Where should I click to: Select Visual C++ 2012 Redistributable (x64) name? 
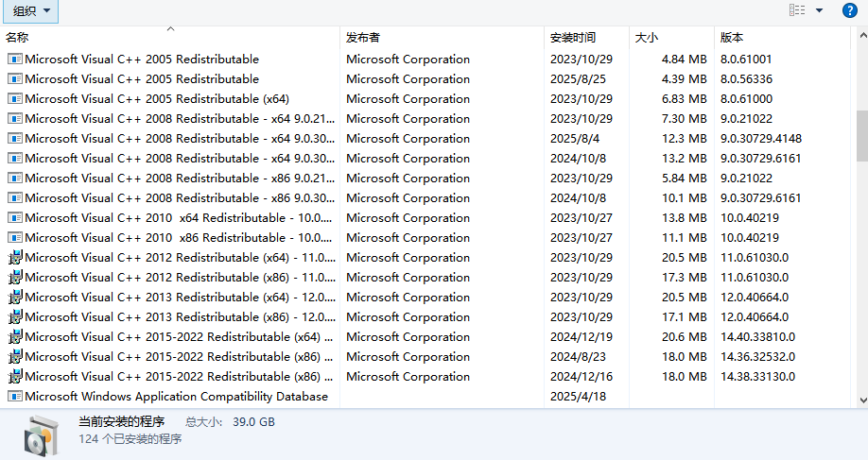point(181,258)
